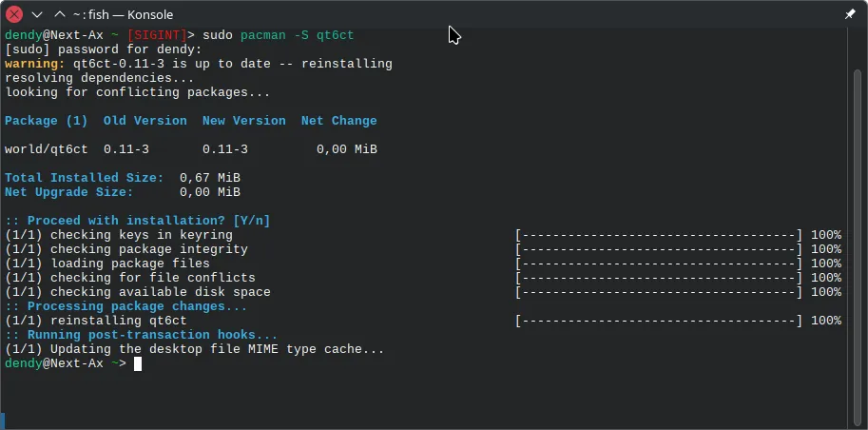Click the "Package (1)" column header

click(46, 121)
